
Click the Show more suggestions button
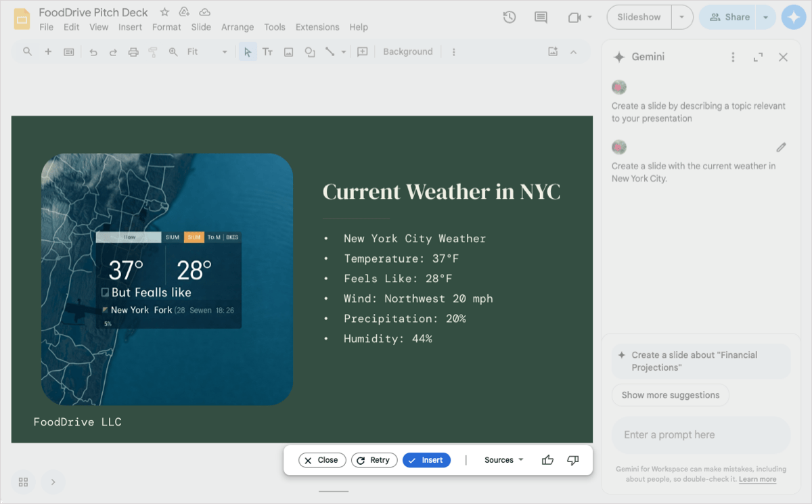[x=671, y=395]
